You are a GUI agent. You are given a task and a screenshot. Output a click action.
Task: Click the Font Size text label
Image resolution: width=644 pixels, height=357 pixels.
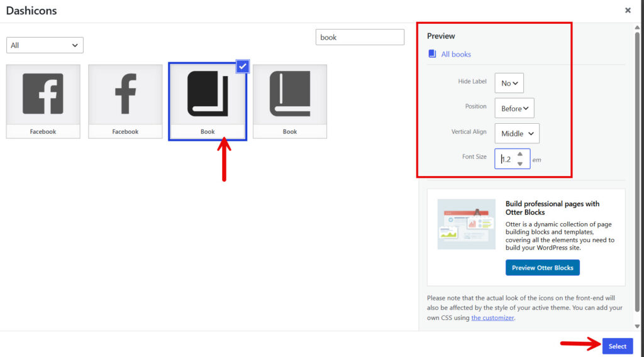pos(474,157)
